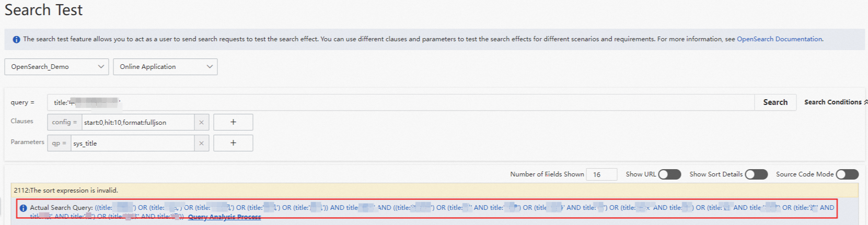Remove the config clause with X
This screenshot has width=868, height=225.
click(x=201, y=122)
